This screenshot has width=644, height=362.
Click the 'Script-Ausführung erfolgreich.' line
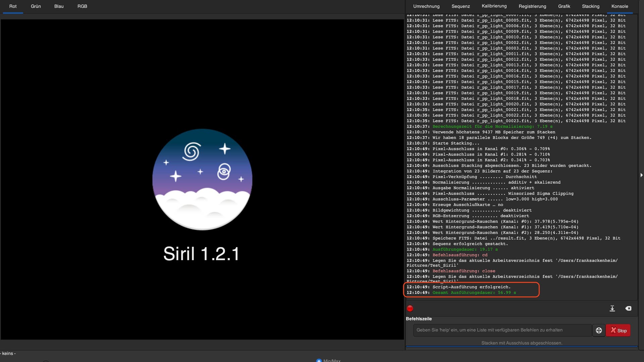click(459, 287)
